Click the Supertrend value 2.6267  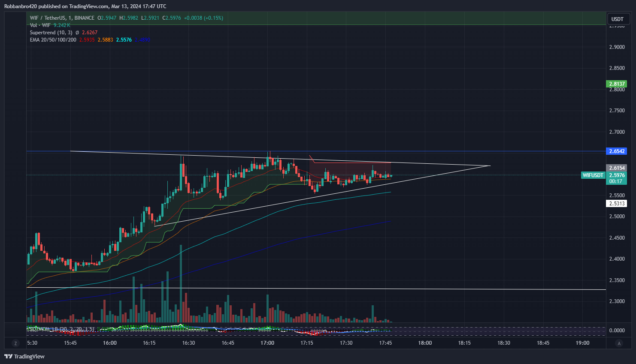[x=90, y=33]
